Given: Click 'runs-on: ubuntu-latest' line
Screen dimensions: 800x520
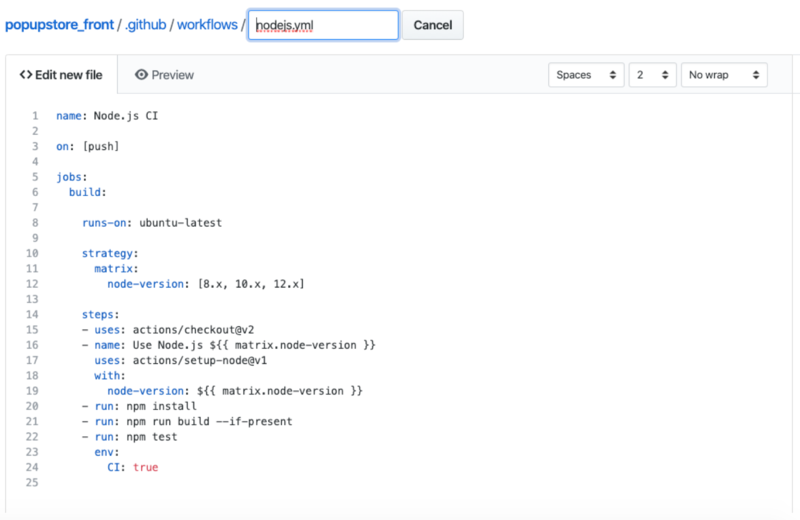Looking at the screenshot, I should coord(152,223).
